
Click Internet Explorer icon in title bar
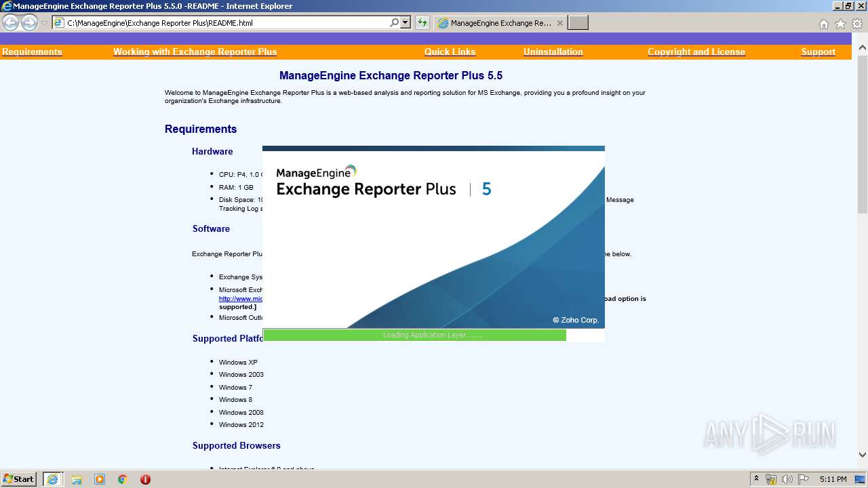coord(6,6)
